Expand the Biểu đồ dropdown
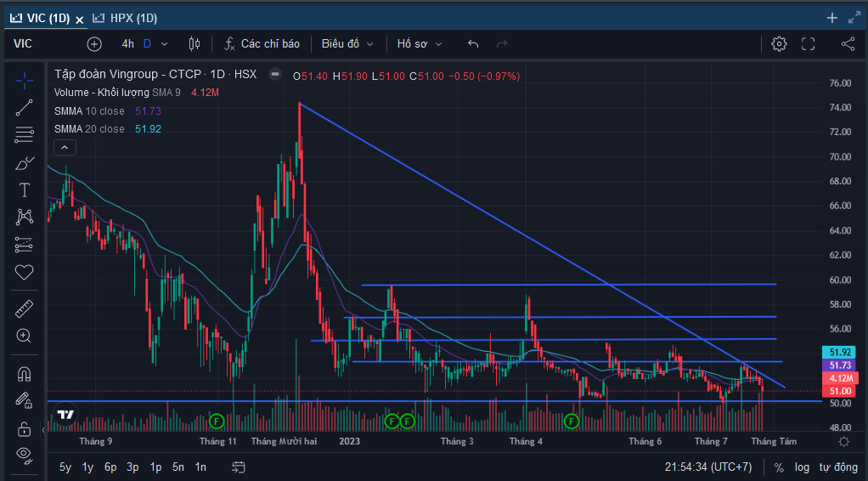868x481 pixels. point(347,44)
